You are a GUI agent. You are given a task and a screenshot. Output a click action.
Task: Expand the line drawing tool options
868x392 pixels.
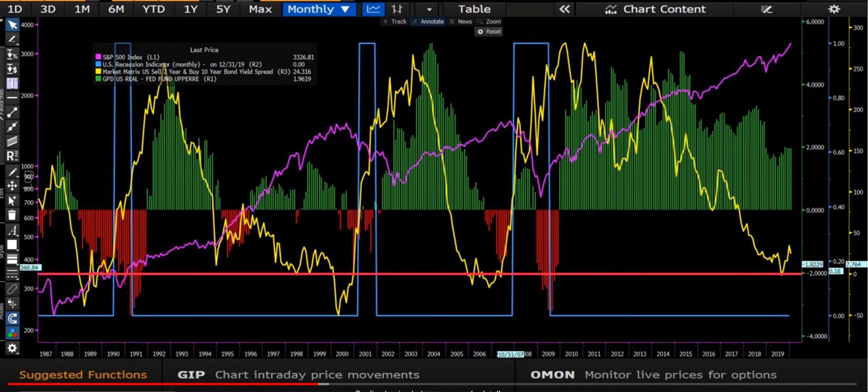coord(12,40)
